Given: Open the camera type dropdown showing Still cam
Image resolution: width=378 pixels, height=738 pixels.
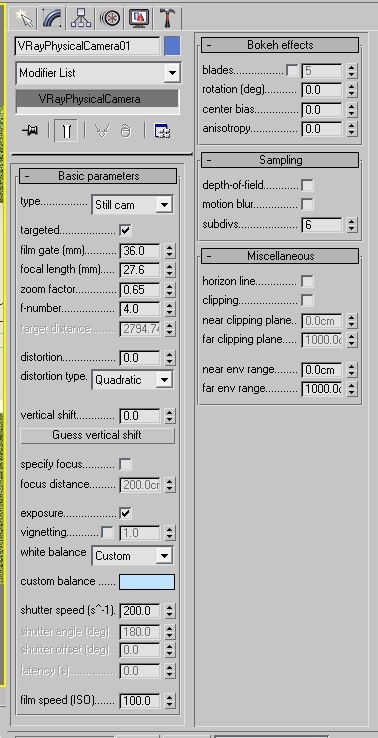Looking at the screenshot, I should (x=132, y=205).
